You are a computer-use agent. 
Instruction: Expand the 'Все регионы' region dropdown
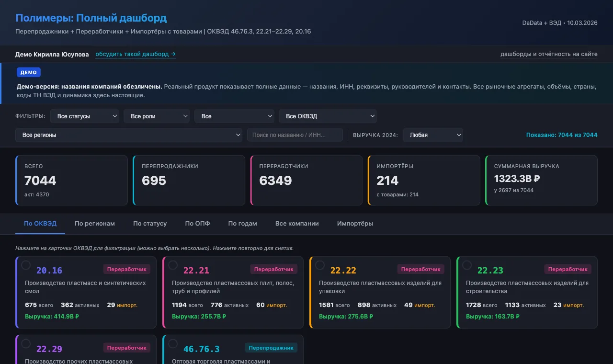point(129,135)
